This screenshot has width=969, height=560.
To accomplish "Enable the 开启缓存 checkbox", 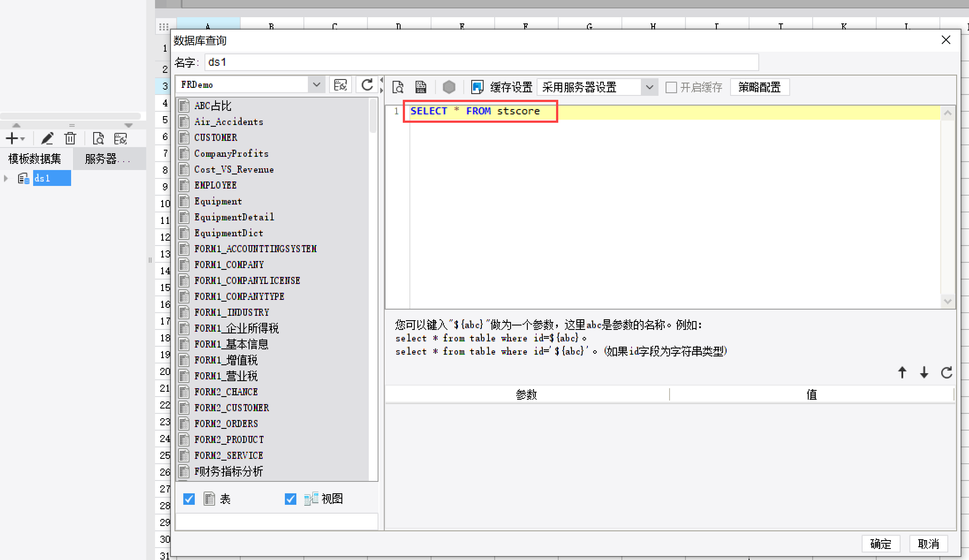I will 671,87.
